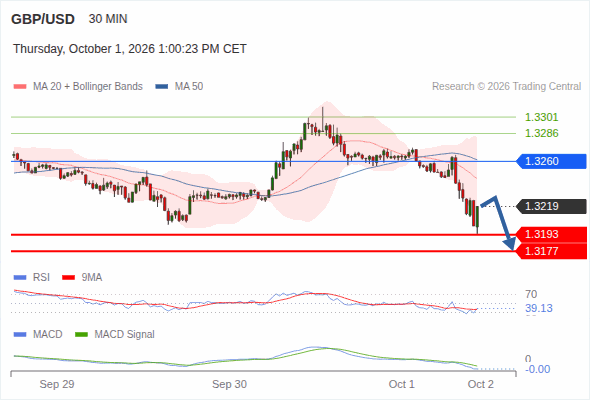The width and height of the screenshot is (590, 400).
Task: Click the MACD value -0.00
Action: (x=538, y=369)
